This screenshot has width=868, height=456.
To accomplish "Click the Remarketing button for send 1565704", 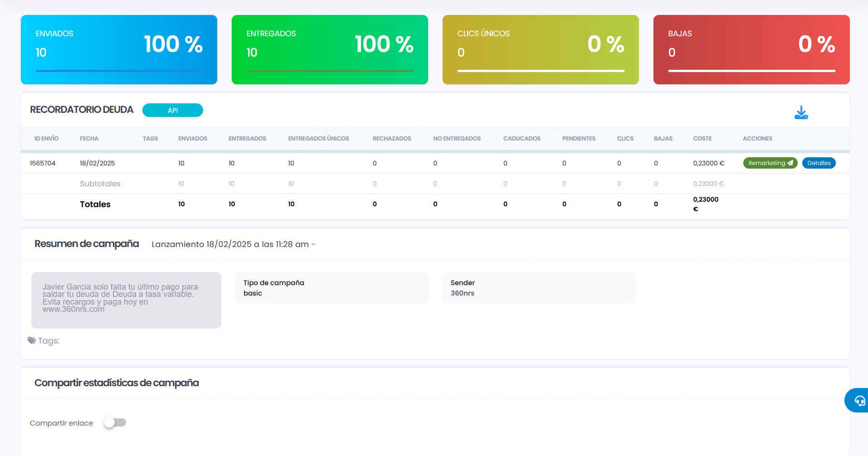I will pos(770,163).
